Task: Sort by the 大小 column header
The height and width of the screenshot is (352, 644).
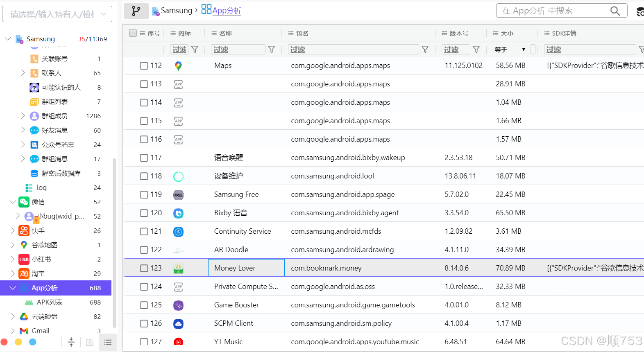Action: 507,33
